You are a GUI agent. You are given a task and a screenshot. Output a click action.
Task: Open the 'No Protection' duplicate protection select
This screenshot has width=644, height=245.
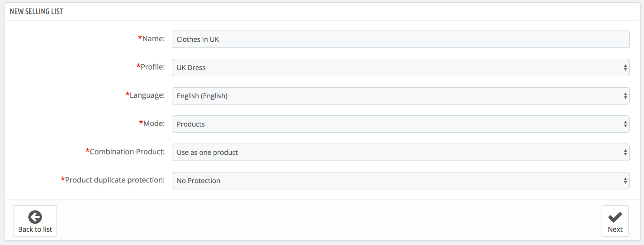click(400, 181)
